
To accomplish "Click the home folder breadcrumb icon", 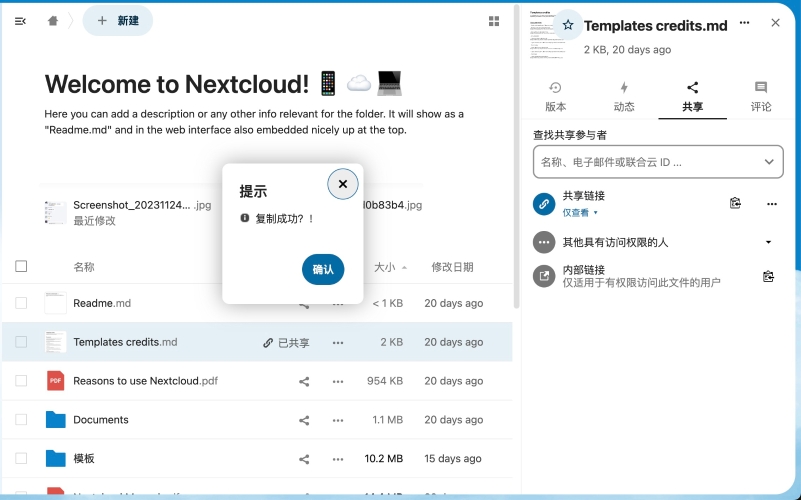I will click(53, 21).
